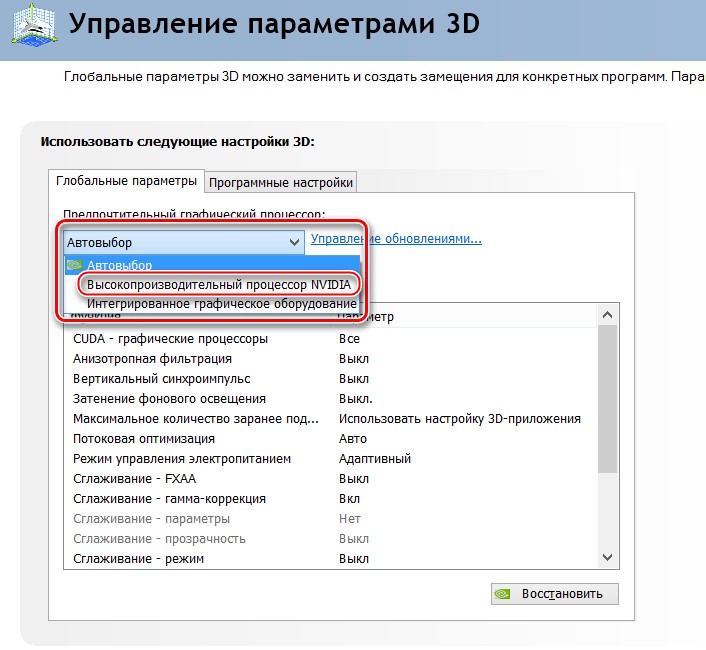Select the Максимальное количество заранее под... row
Image resolution: width=706 pixels, height=650 pixels.
(331, 419)
